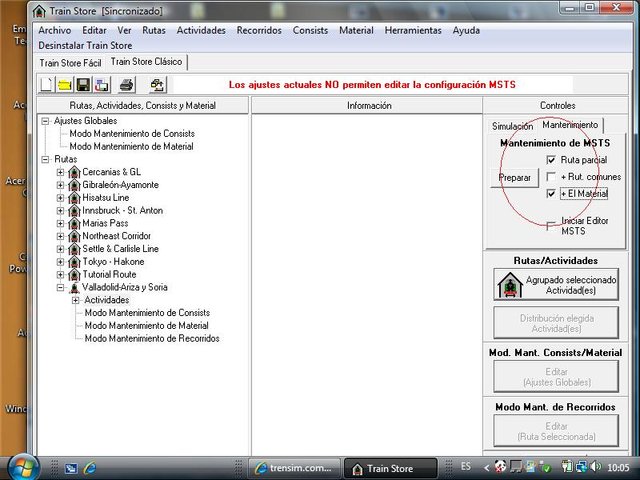Switch to the Train Store Fácil tab
640x480 pixels.
coord(70,62)
